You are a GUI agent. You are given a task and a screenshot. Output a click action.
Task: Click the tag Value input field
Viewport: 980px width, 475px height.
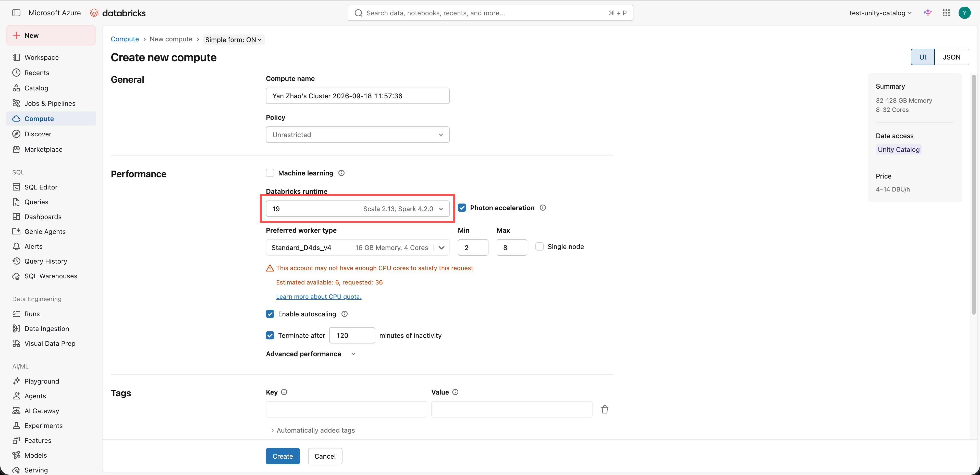512,410
